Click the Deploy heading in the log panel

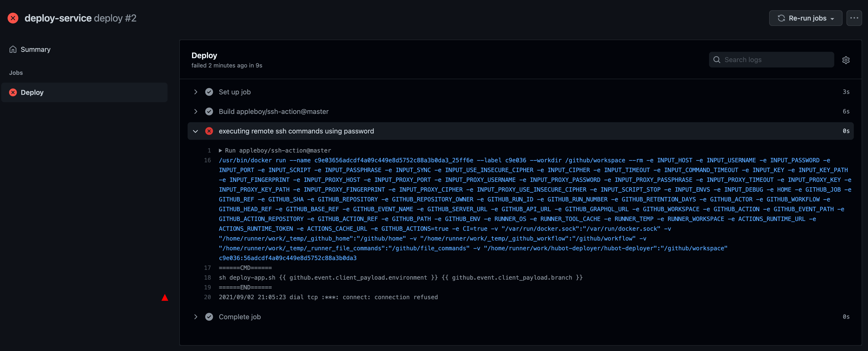tap(204, 55)
